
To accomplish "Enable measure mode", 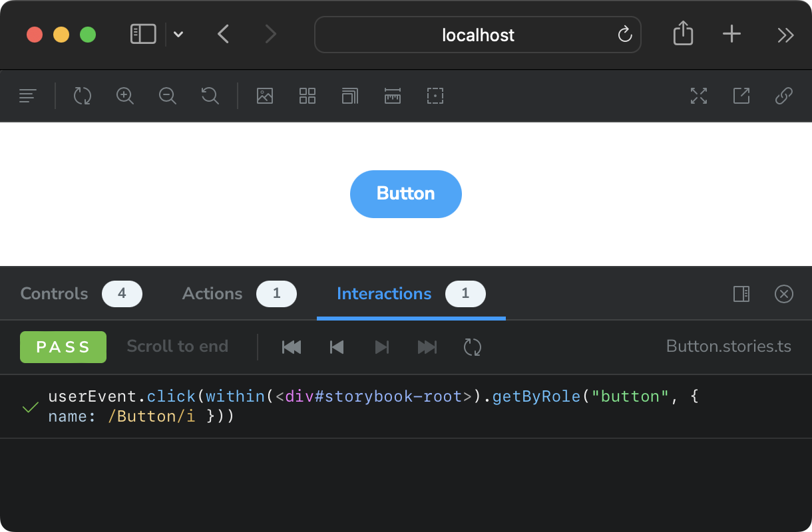I will tap(392, 96).
